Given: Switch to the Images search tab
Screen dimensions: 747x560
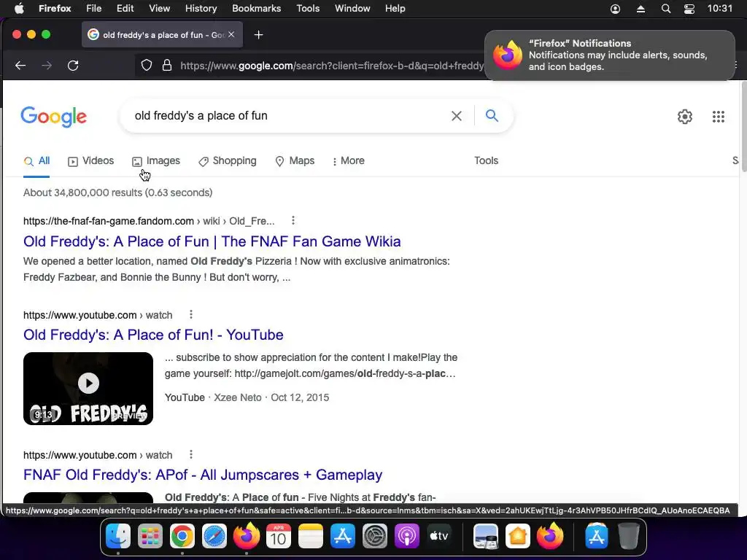Looking at the screenshot, I should coord(156,161).
